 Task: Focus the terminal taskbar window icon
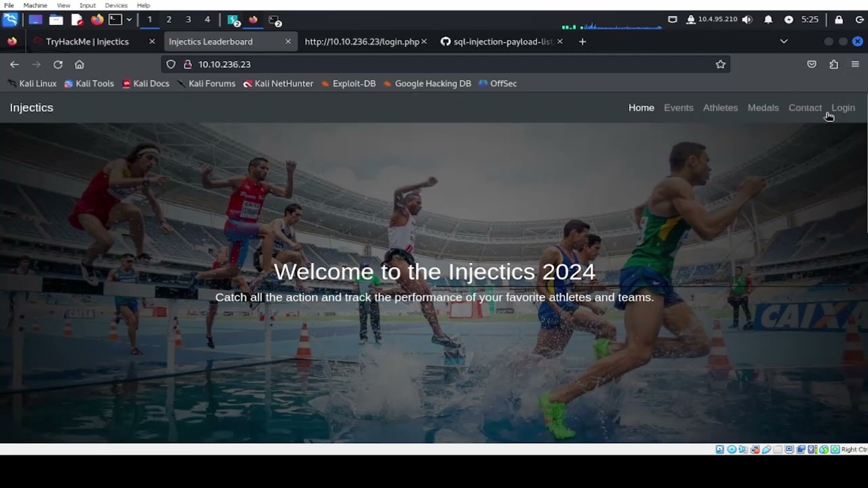pos(275,20)
